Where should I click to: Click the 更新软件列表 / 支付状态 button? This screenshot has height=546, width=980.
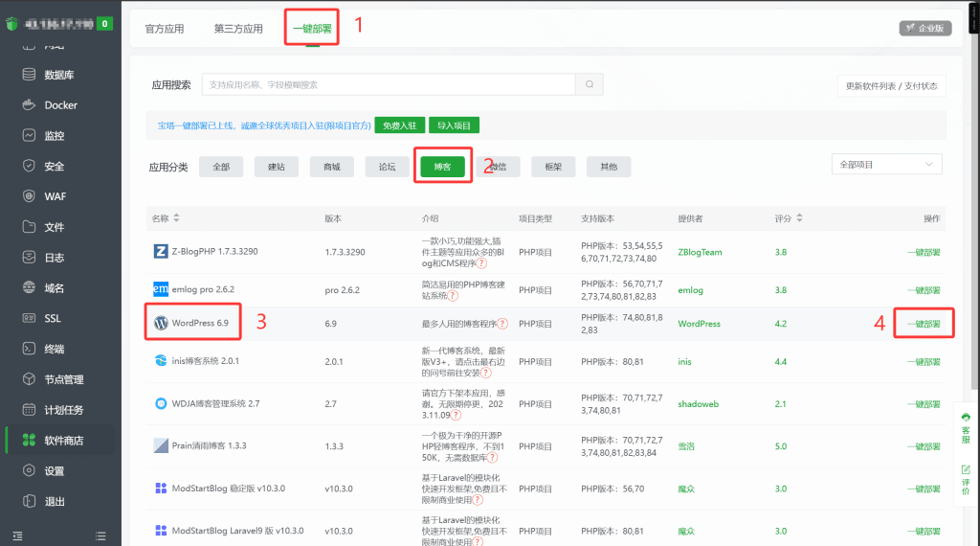coord(891,86)
